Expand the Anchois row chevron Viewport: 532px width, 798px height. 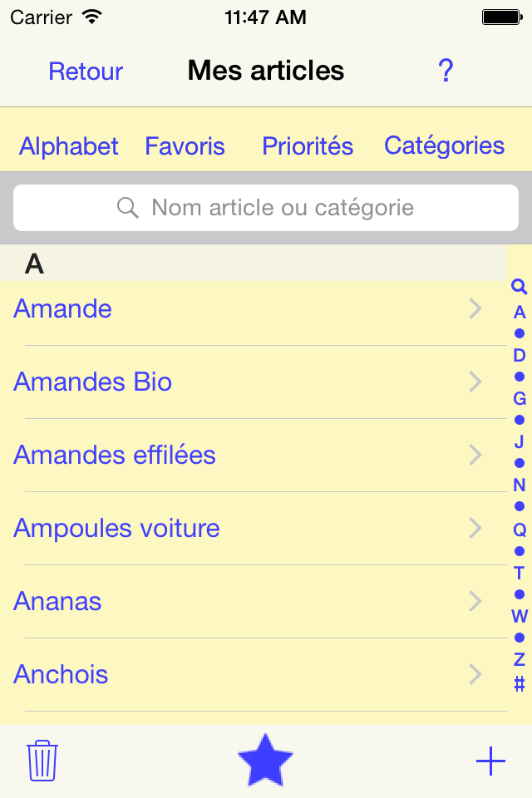(475, 674)
